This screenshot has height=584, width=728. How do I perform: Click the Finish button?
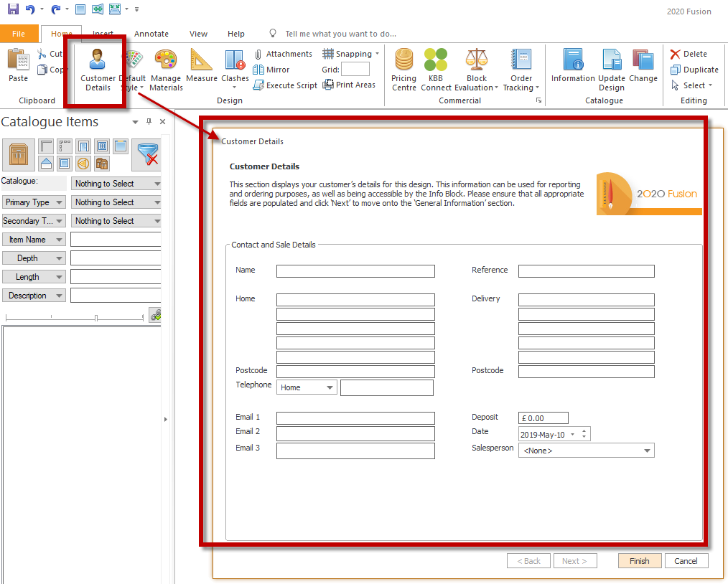click(x=640, y=561)
